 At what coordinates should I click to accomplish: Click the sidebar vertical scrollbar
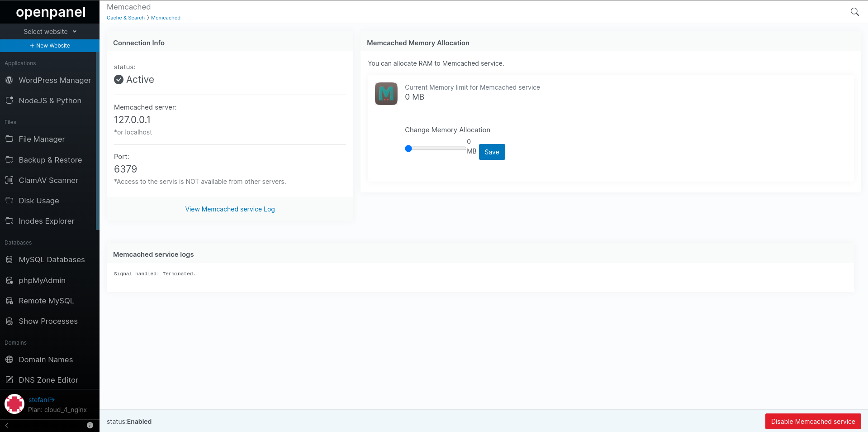click(97, 141)
